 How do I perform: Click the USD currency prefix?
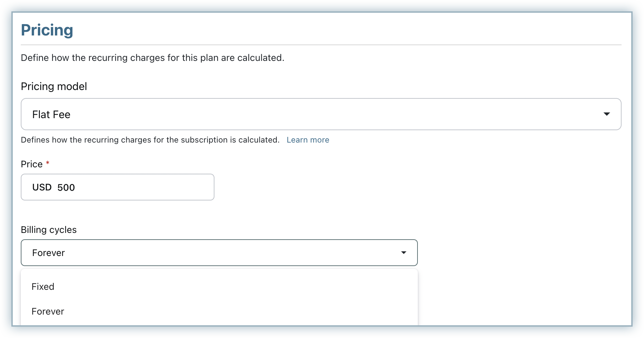click(x=42, y=187)
